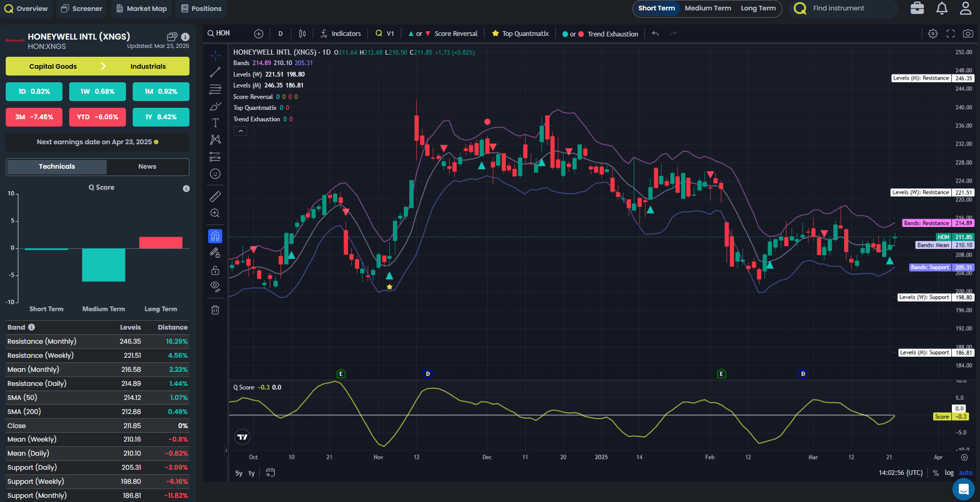Redo the chart action

tap(673, 34)
